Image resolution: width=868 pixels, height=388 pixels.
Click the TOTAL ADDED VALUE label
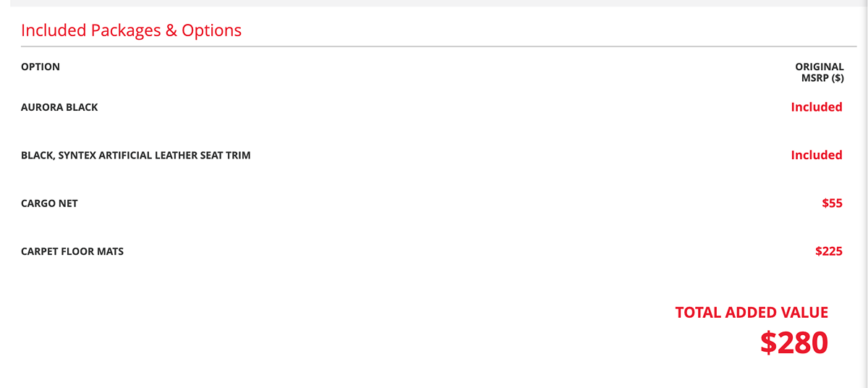[752, 313]
